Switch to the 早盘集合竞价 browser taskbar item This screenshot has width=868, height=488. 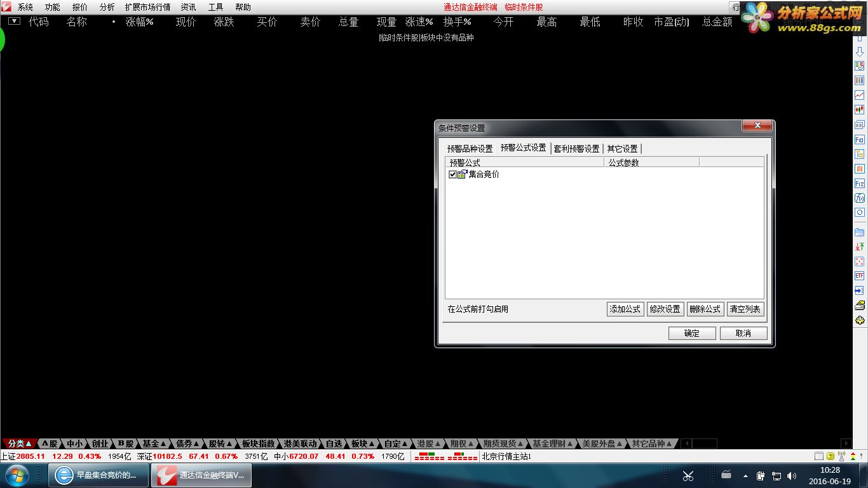tap(98, 475)
